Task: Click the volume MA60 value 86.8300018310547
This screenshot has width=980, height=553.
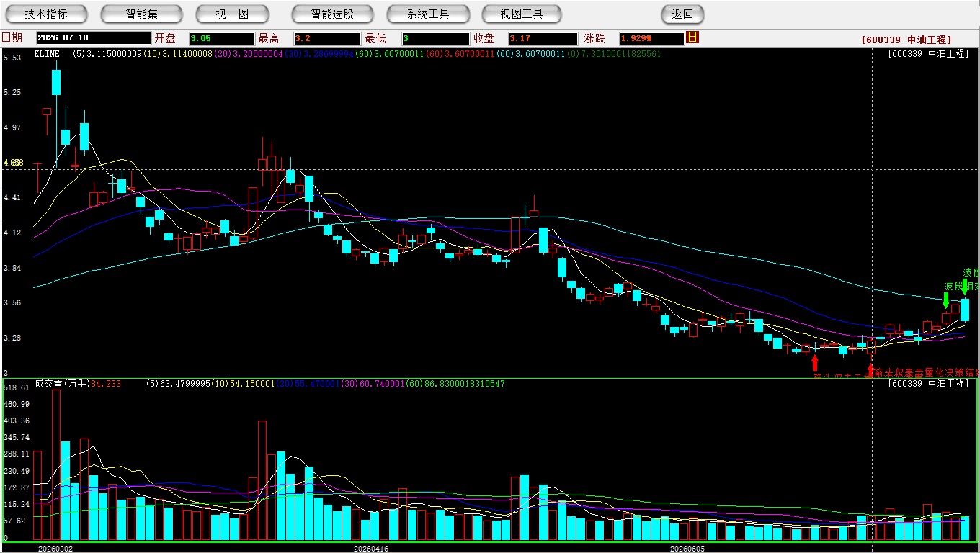Action: 463,384
